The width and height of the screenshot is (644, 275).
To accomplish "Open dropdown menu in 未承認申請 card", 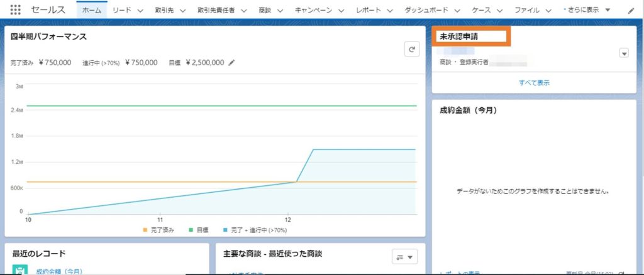I will click(624, 54).
